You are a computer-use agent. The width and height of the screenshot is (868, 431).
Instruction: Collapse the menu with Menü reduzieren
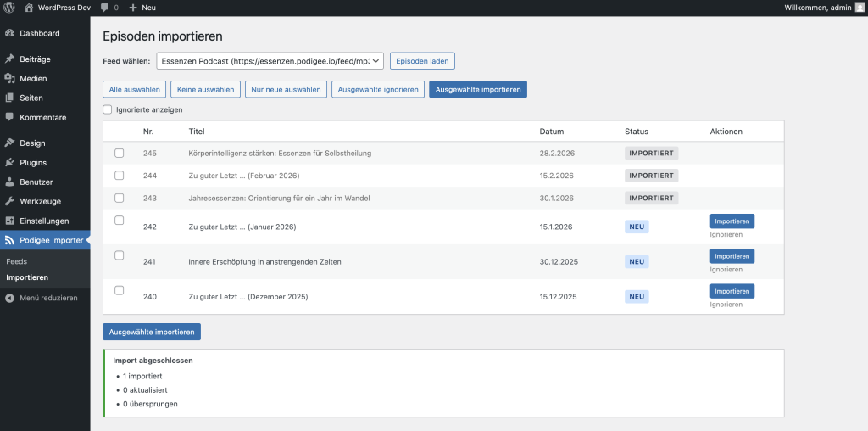(47, 298)
